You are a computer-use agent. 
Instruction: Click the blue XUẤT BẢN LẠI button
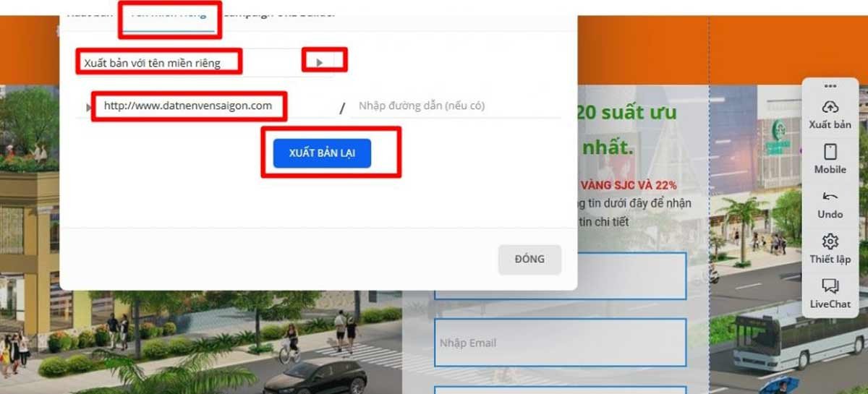point(322,153)
